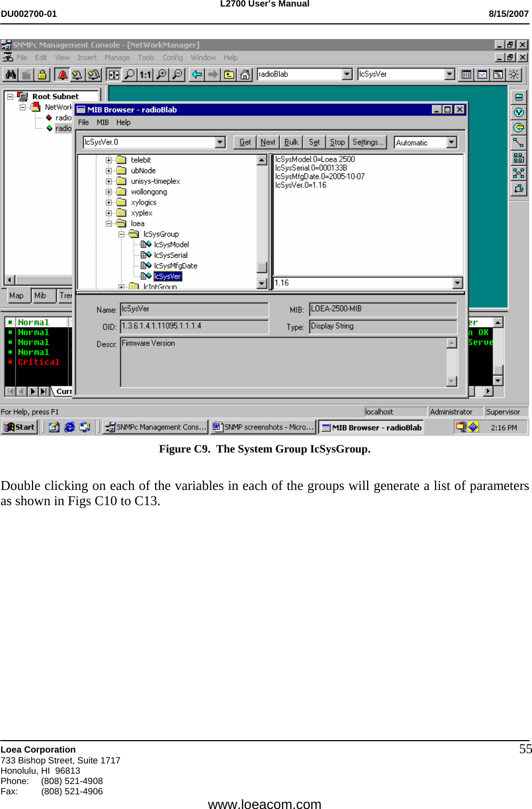Toggle between Automatic polling modes
This screenshot has height=809, width=532.
pos(451,142)
